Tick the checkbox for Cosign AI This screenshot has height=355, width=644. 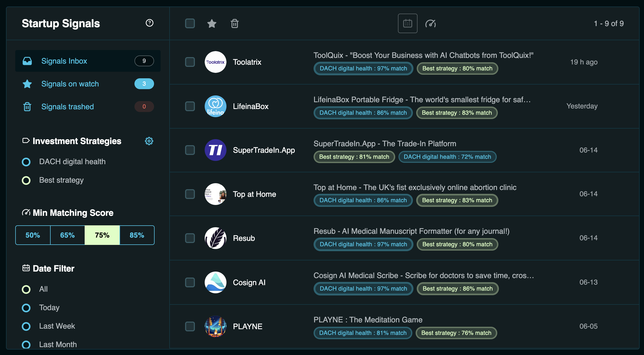190,282
